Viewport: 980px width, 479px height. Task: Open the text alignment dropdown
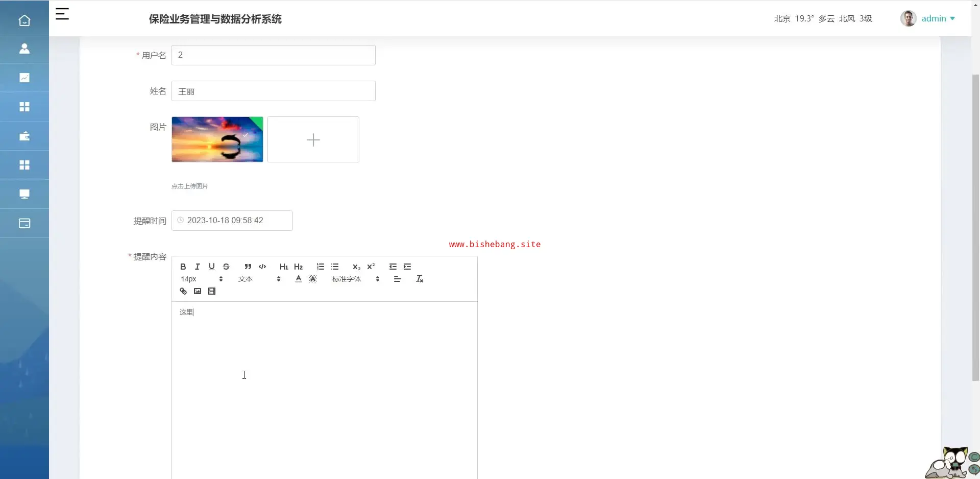pos(398,279)
